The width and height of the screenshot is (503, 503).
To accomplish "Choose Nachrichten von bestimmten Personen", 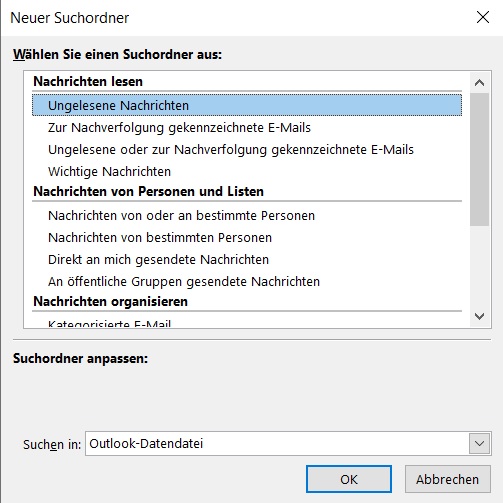I will click(x=247, y=238).
